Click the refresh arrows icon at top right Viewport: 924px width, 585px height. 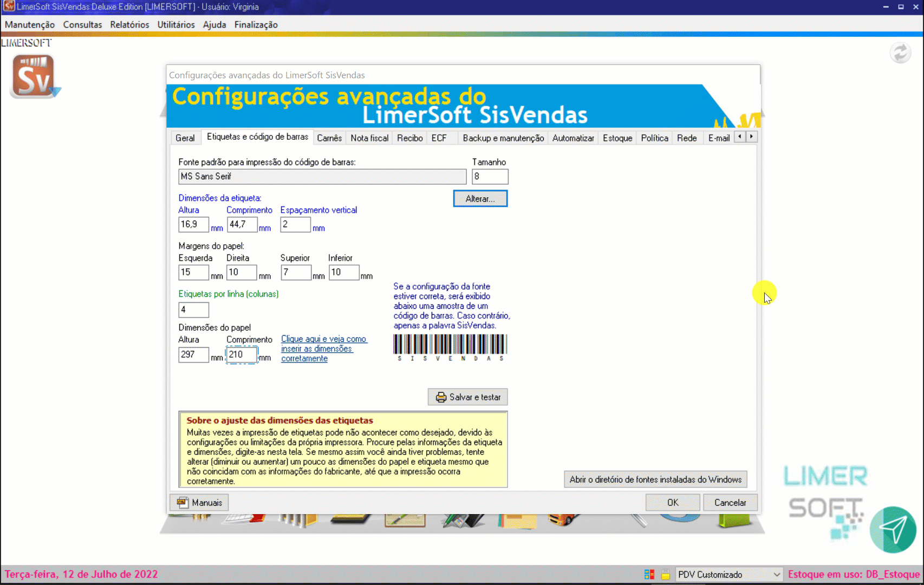click(900, 53)
